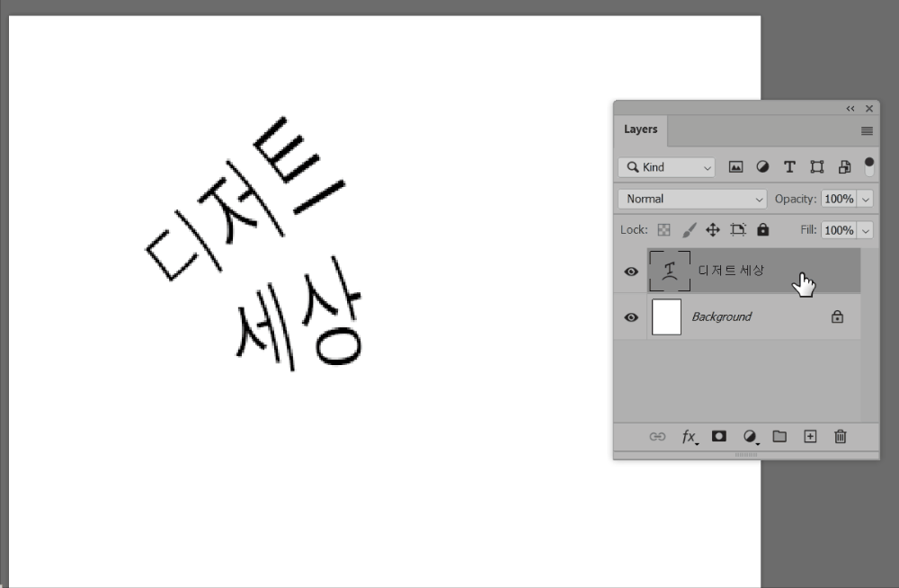
Task: Open the fx layer style menu
Action: click(x=690, y=437)
